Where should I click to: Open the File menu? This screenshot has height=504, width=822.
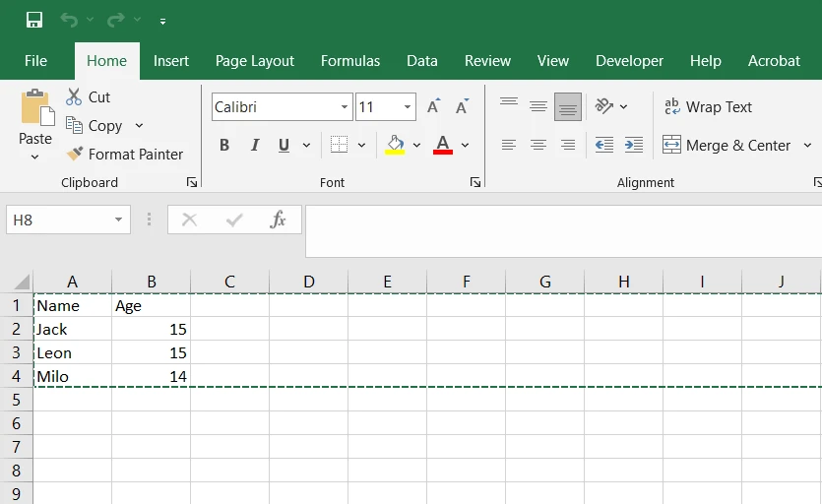point(35,60)
